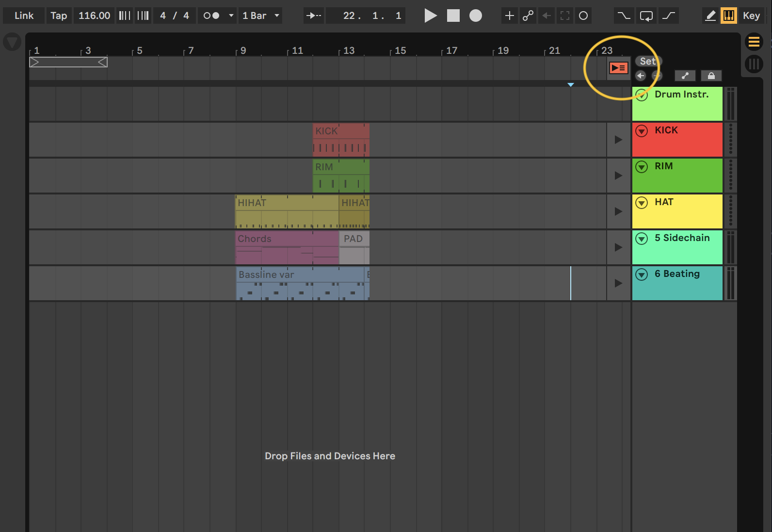Lock envelopes with the padlock icon
The width and height of the screenshot is (772, 532).
(x=711, y=76)
